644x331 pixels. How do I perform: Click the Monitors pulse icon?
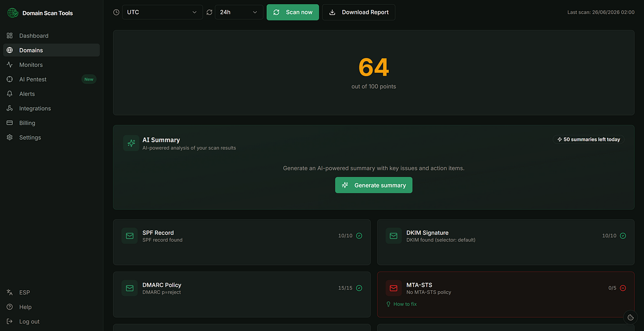pyautogui.click(x=10, y=65)
